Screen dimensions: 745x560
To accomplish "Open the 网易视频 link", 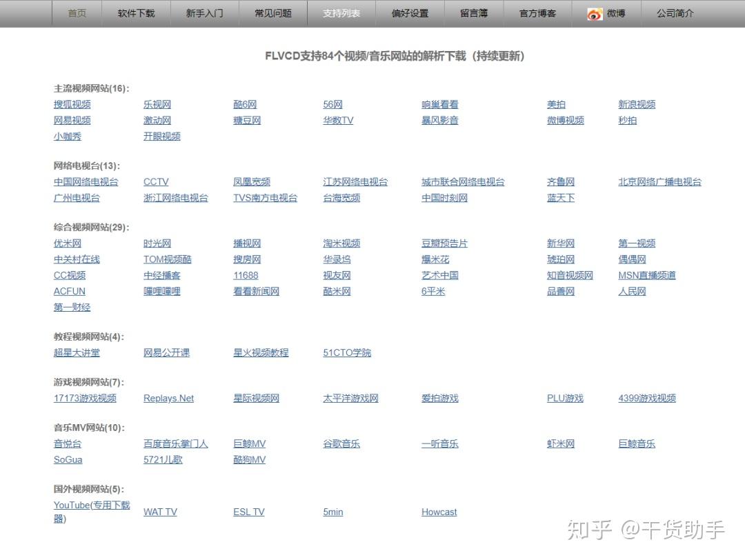I will point(72,121).
